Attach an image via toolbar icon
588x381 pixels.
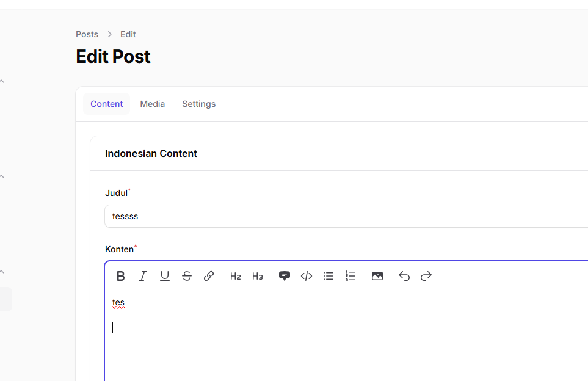377,276
